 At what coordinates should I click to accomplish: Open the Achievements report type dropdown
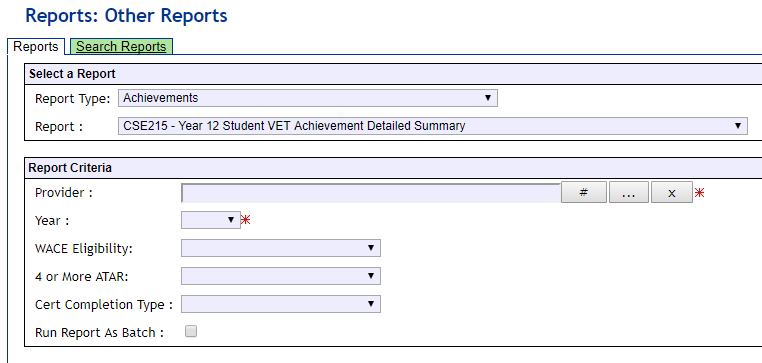308,98
